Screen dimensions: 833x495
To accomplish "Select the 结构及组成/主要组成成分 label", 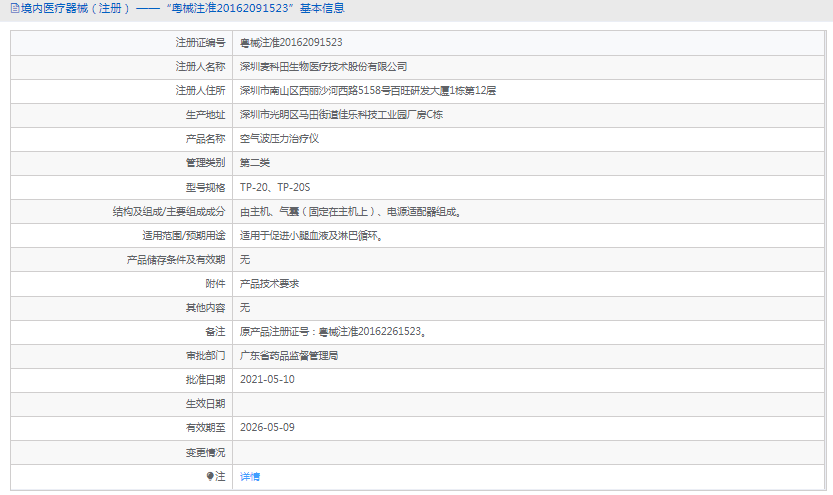I will [x=169, y=211].
